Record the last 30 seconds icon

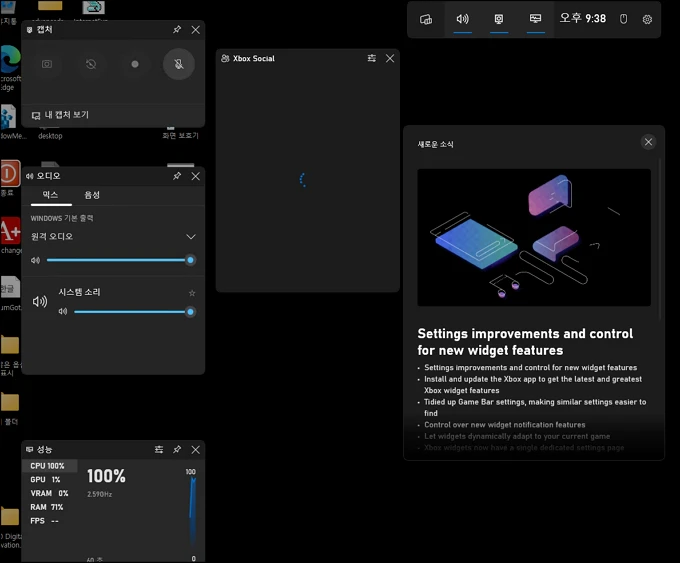coord(91,64)
